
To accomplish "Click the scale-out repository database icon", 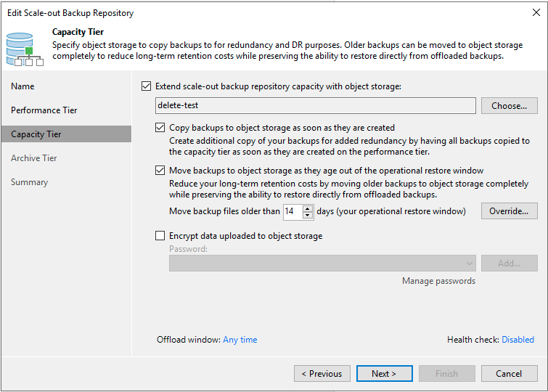I will pos(25,49).
